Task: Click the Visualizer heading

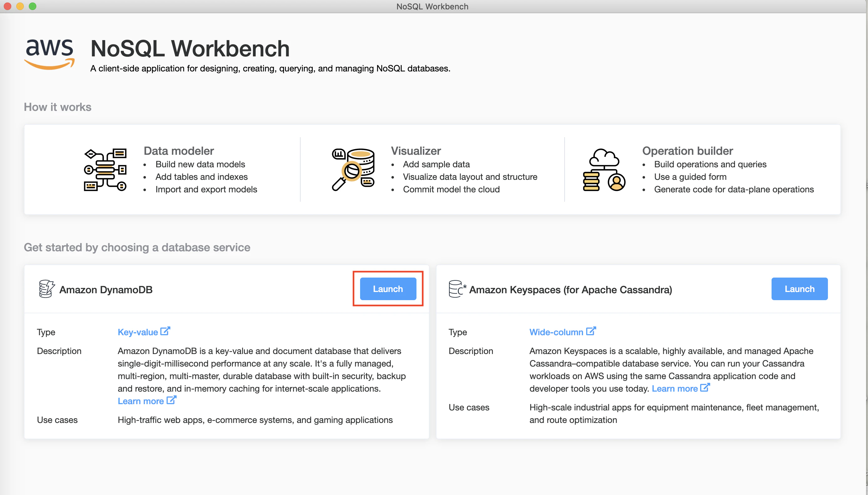Action: 416,151
